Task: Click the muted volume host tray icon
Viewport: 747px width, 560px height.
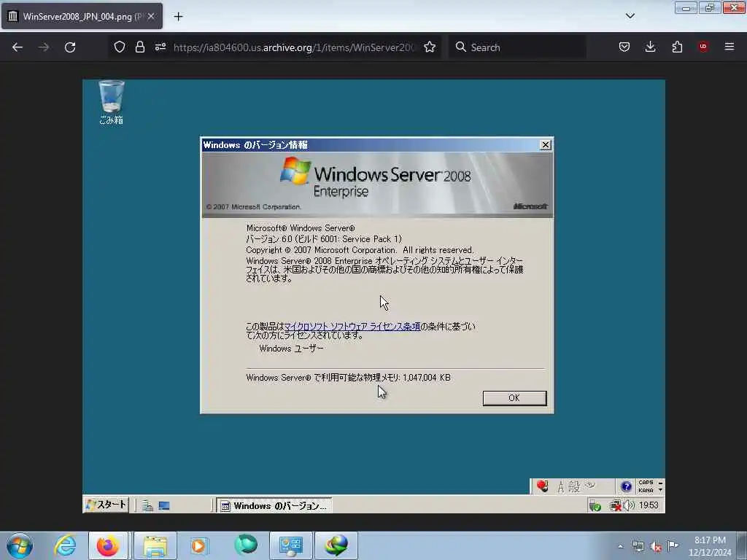Action: click(656, 547)
